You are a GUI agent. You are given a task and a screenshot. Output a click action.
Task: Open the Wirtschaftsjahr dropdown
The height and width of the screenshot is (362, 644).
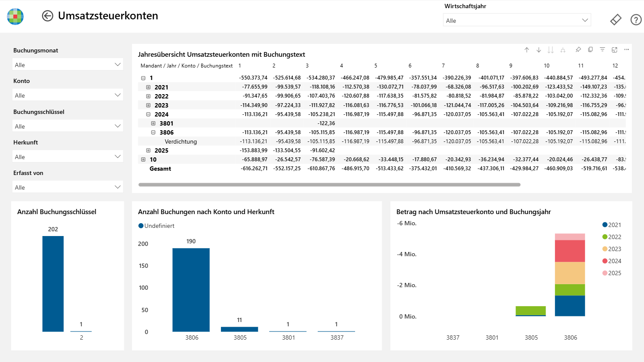(517, 20)
